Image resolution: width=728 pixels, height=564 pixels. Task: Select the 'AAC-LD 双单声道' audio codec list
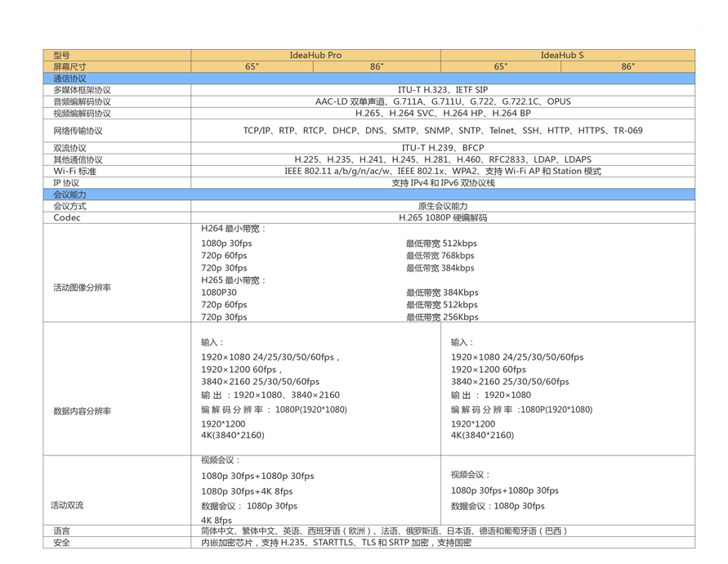coord(443,101)
